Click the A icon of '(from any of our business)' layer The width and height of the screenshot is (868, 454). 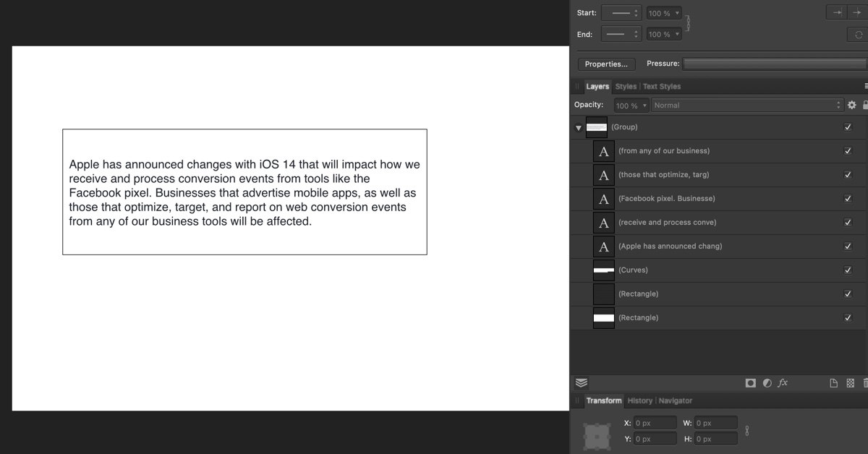click(x=604, y=151)
